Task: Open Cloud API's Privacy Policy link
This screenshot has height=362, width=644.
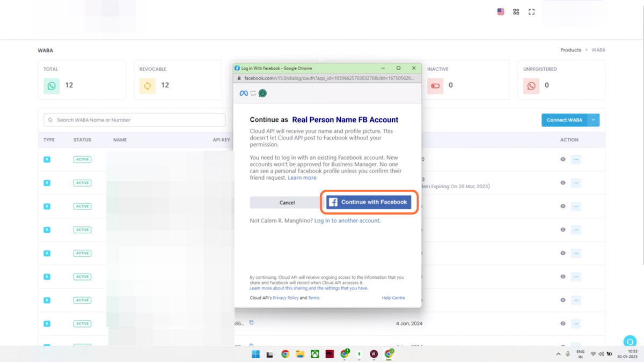Action: [286, 298]
